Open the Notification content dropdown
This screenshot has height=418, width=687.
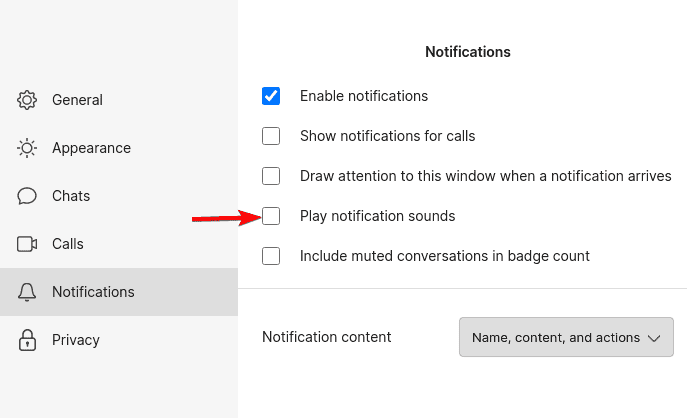[566, 337]
